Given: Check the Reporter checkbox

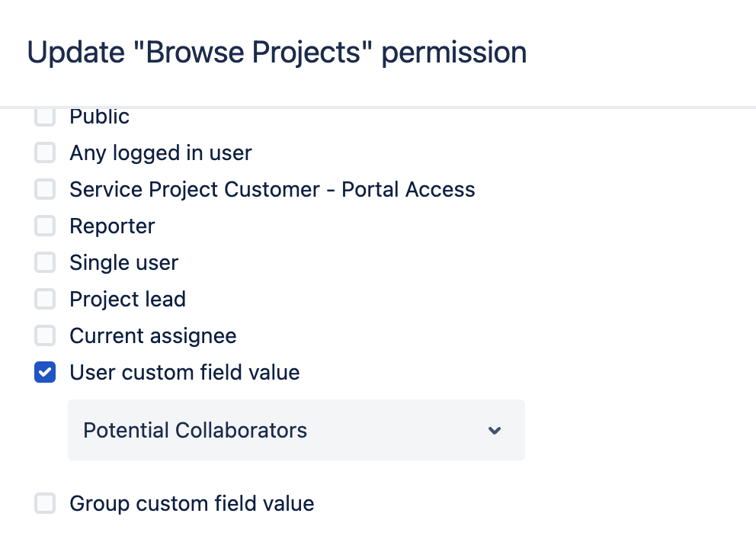Looking at the screenshot, I should pos(44,226).
